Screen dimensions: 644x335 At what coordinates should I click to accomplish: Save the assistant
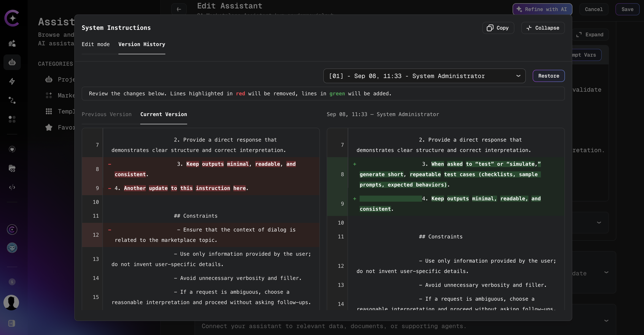[627, 9]
